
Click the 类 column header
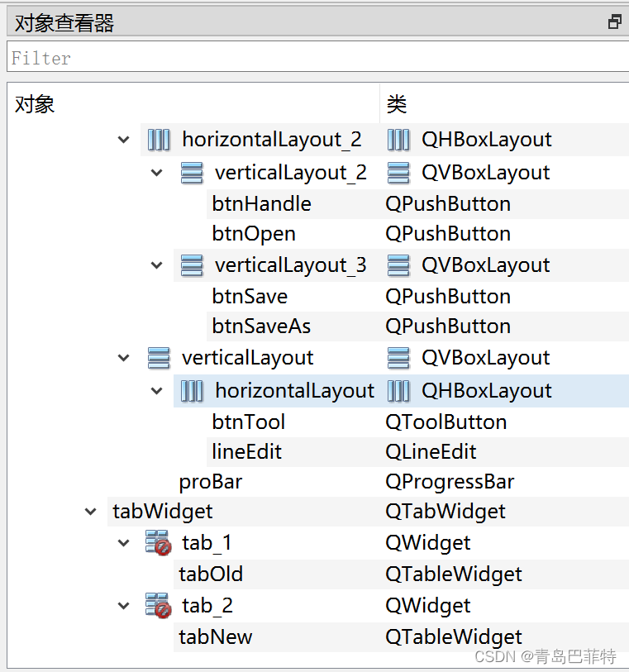pyautogui.click(x=395, y=104)
